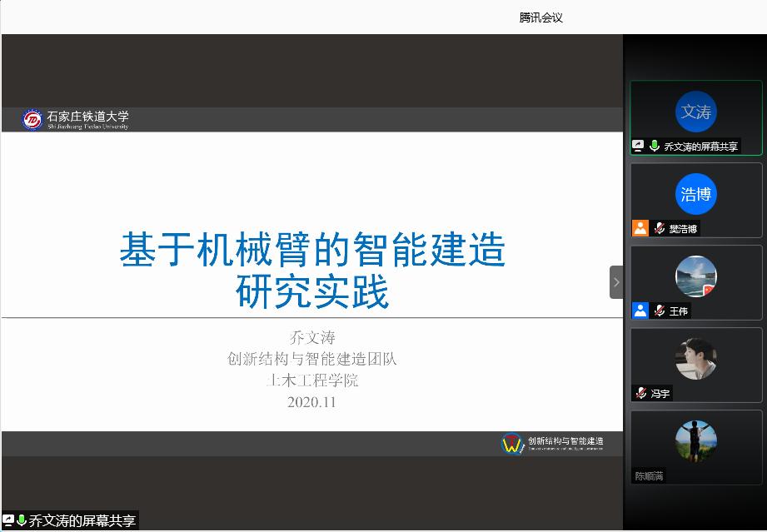Click the 乔文涛的屏幕共享 label in participant tile
Screen dimensions: 767x532
[x=700, y=147]
